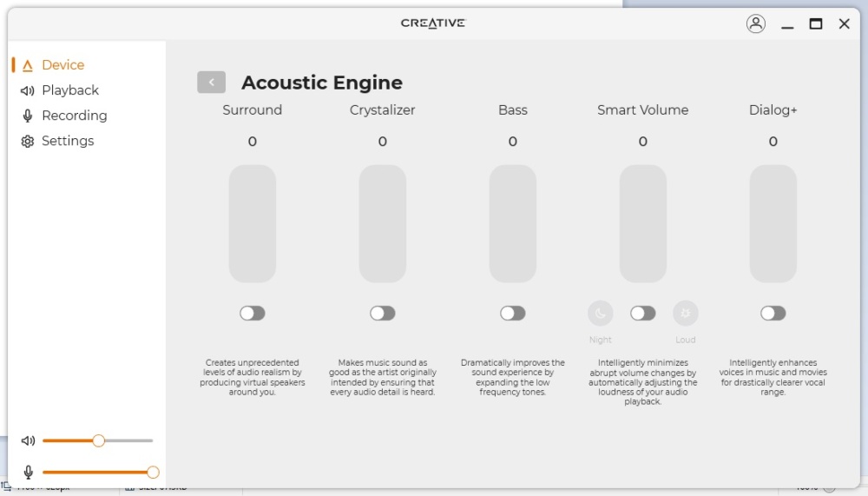
Task: Enable the Bass toggle
Action: point(513,313)
